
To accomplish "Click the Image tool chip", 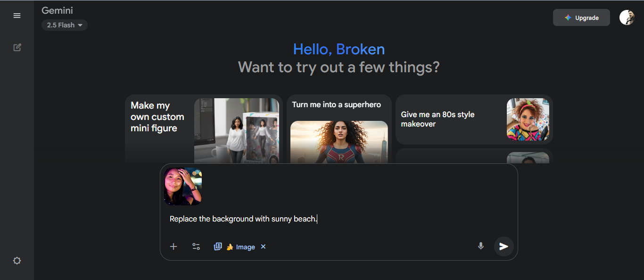I will [235, 246].
